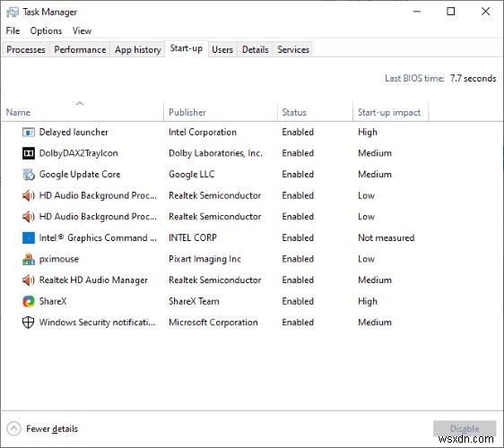Click the Last BIOS time 7.7 seconds value
Screen dimensions: 504x448
(473, 78)
